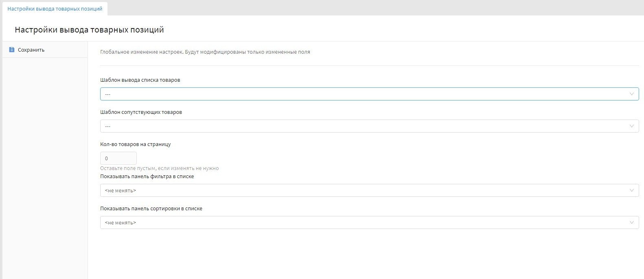Click the 'Глобальное изменение настроек' description text
This screenshot has width=644, height=279.
click(205, 52)
